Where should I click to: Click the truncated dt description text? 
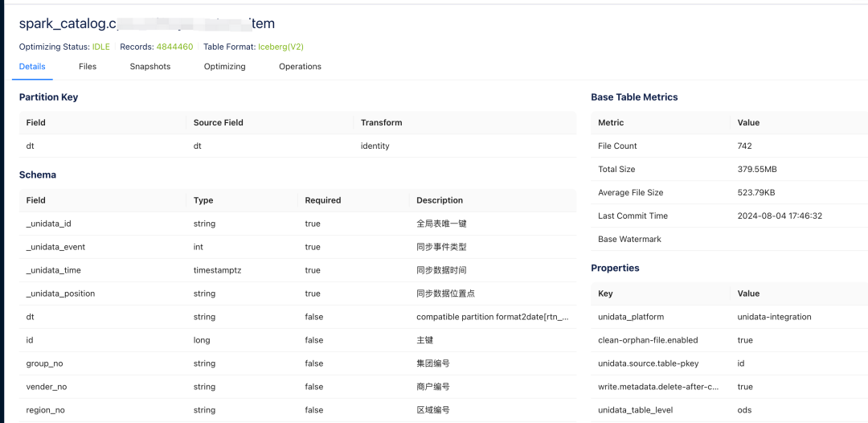492,317
